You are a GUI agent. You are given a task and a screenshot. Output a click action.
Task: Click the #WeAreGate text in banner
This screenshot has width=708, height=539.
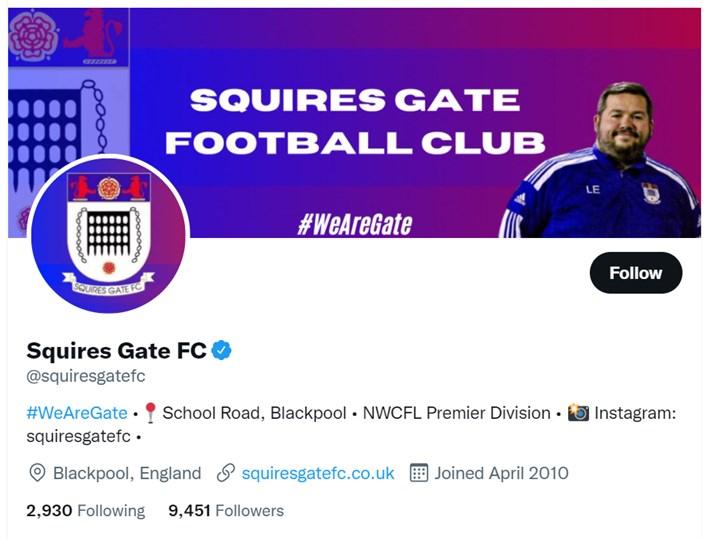pos(354,222)
